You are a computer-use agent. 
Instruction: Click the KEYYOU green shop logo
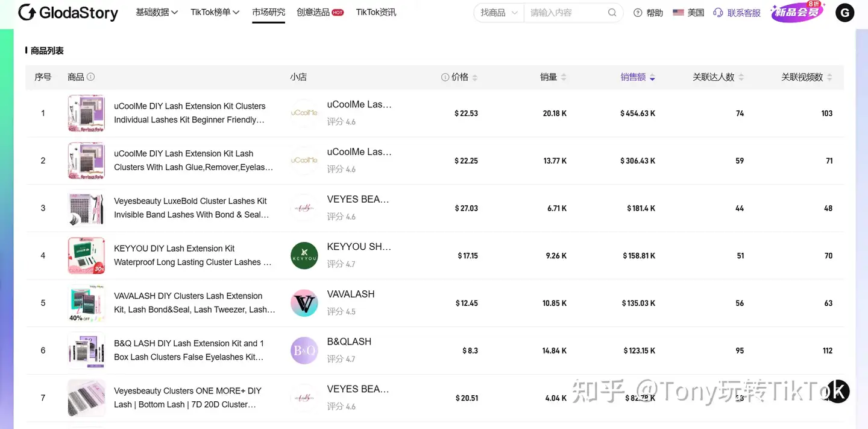coord(304,256)
